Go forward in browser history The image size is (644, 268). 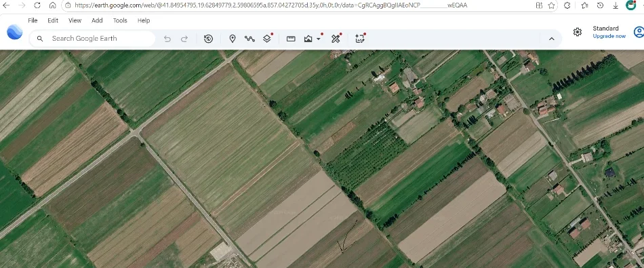click(22, 5)
